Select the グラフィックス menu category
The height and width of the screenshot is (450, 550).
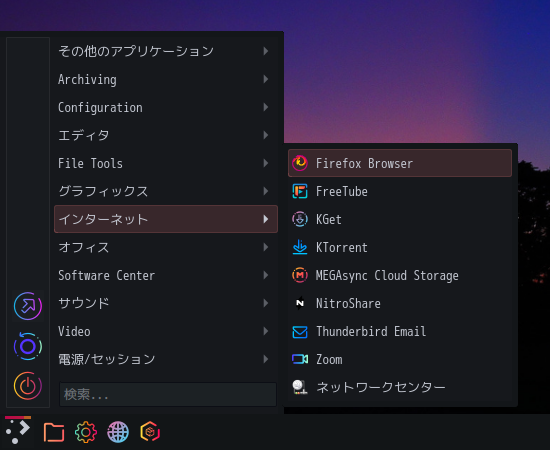[166, 191]
